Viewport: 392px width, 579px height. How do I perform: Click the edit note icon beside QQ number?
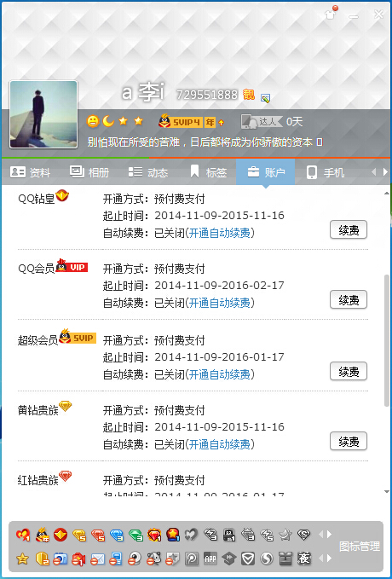(x=265, y=97)
